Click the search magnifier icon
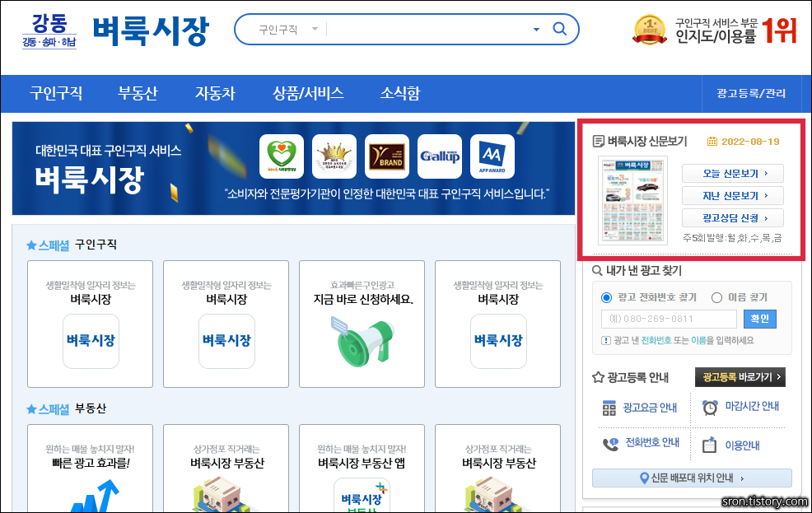This screenshot has width=812, height=513. 559,29
